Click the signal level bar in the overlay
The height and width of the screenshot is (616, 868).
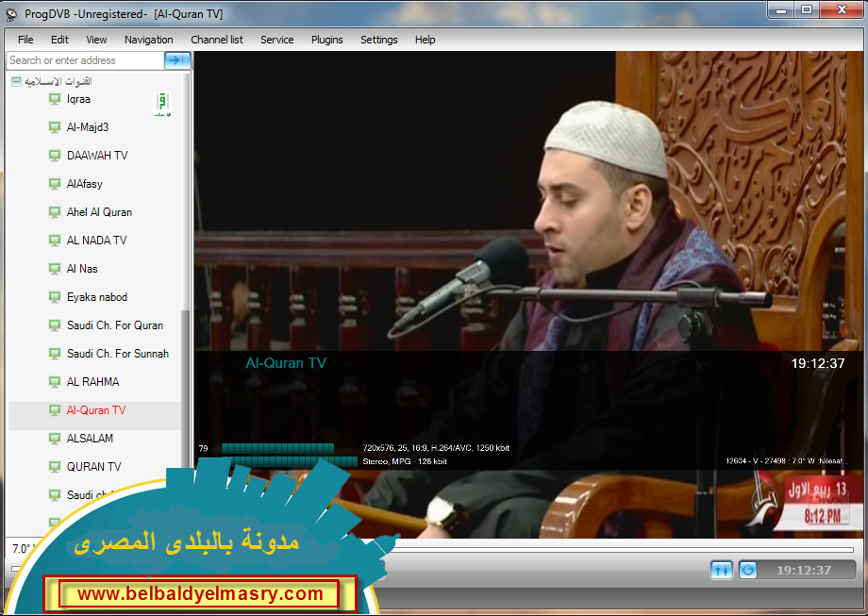[278, 448]
